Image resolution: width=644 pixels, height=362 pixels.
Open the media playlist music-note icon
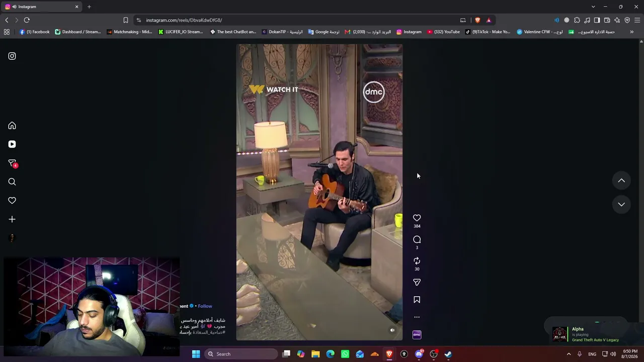pos(587,20)
